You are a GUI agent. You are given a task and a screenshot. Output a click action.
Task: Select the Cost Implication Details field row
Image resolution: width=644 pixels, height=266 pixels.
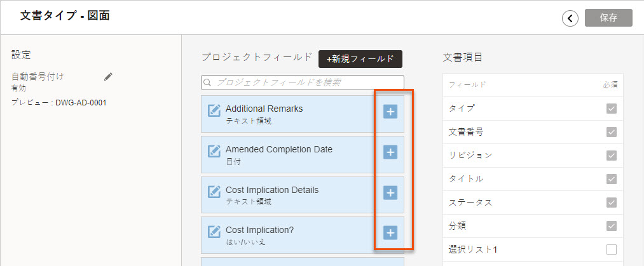303,195
